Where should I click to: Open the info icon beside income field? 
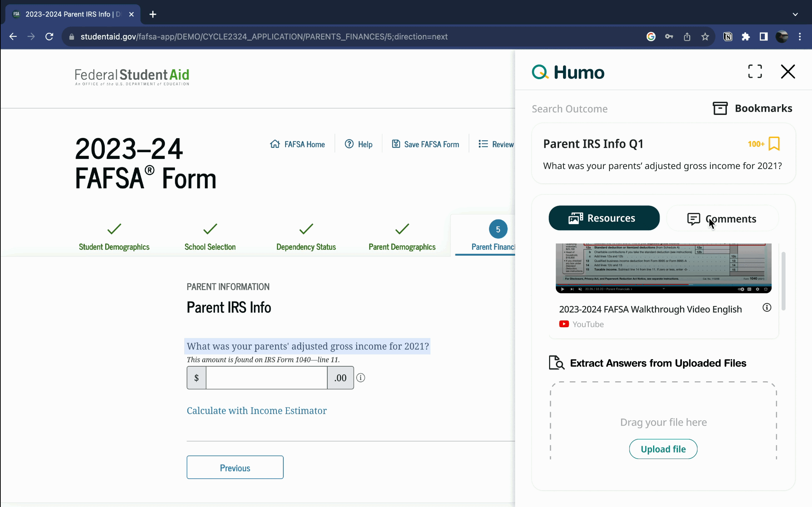click(x=361, y=378)
